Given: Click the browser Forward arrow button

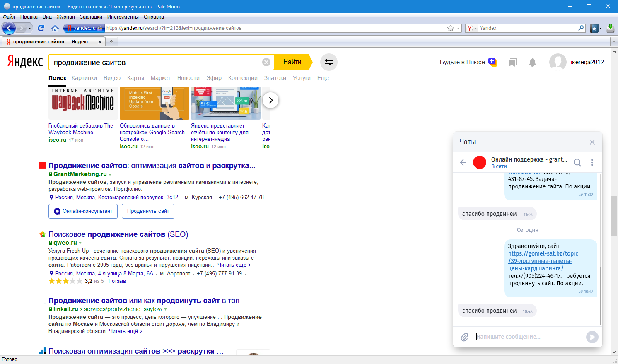Looking at the screenshot, I should pos(22,28).
